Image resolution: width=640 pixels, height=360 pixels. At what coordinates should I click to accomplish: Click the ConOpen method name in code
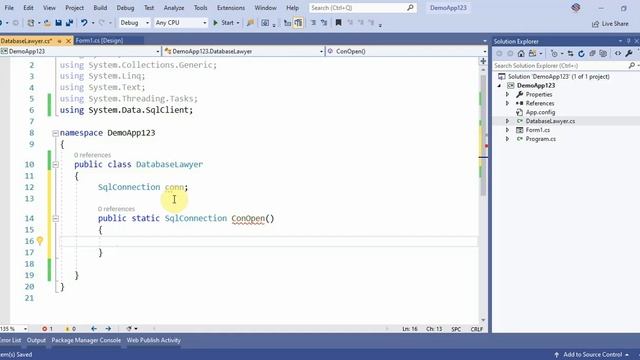(248, 218)
